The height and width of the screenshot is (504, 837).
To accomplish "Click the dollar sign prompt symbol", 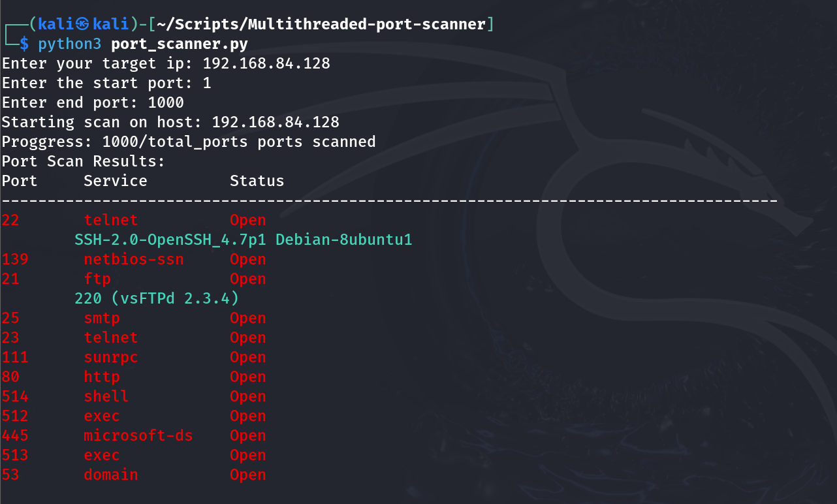I will pyautogui.click(x=24, y=44).
